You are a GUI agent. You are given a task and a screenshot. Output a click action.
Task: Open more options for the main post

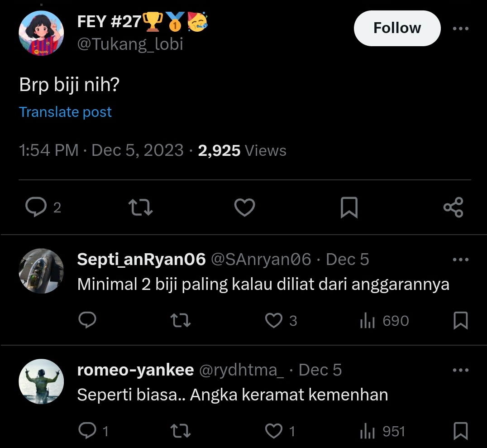pyautogui.click(x=461, y=29)
